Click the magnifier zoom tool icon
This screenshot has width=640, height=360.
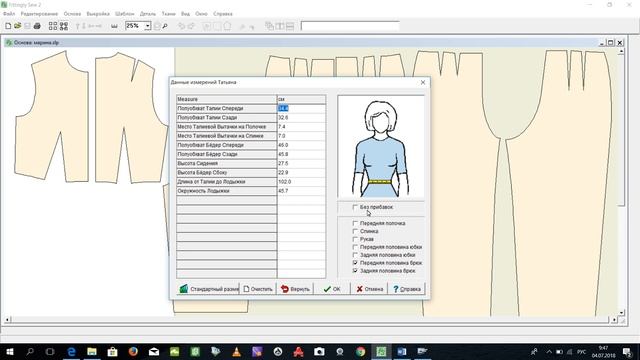(x=165, y=26)
